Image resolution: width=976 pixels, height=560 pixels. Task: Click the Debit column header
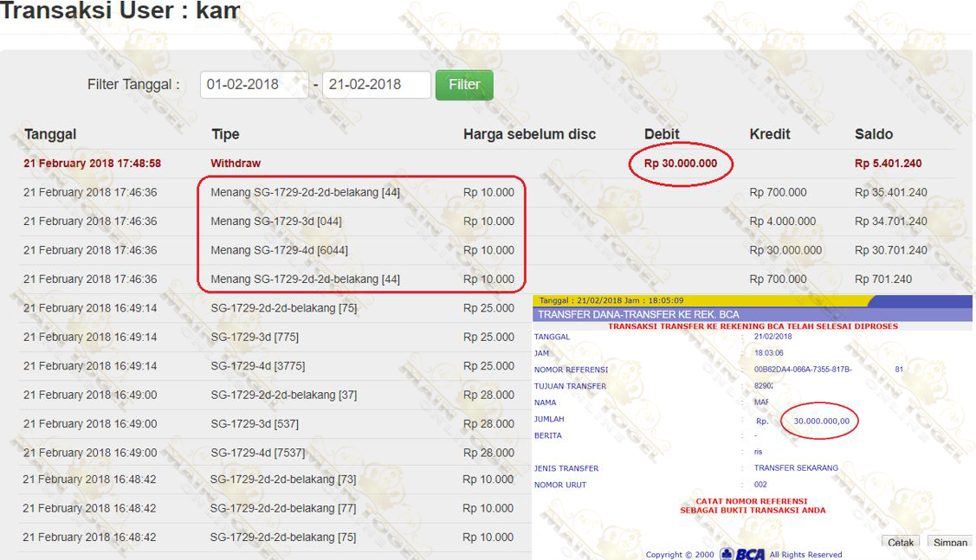[662, 134]
